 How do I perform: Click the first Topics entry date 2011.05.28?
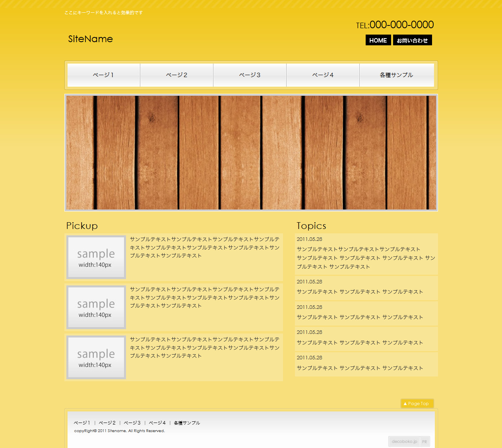click(309, 239)
